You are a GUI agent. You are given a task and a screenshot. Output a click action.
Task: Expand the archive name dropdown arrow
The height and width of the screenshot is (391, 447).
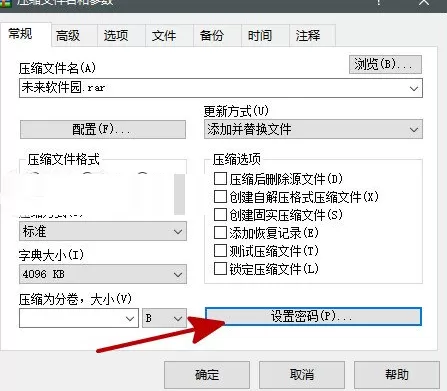click(414, 88)
